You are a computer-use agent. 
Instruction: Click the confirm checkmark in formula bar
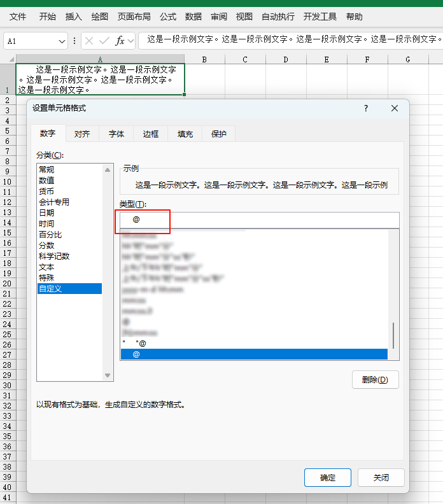104,41
